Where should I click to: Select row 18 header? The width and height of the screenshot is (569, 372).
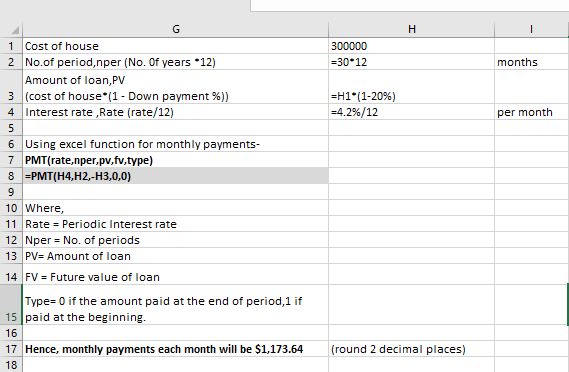11,365
